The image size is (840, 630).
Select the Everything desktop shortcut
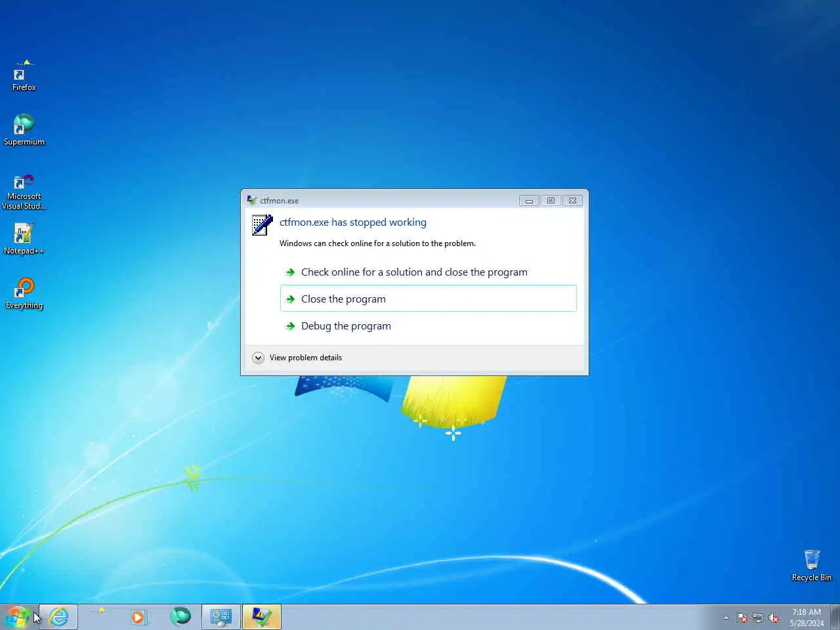click(24, 293)
